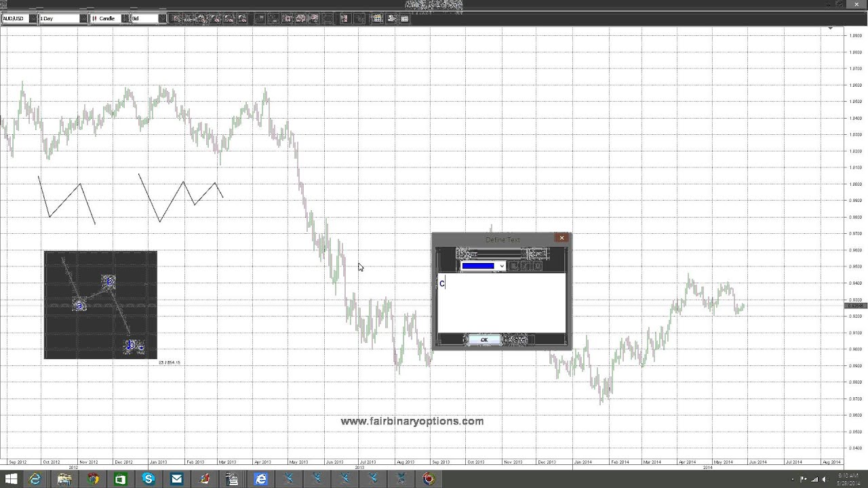Open the Mail app from taskbar
The image size is (868, 488).
tap(176, 479)
